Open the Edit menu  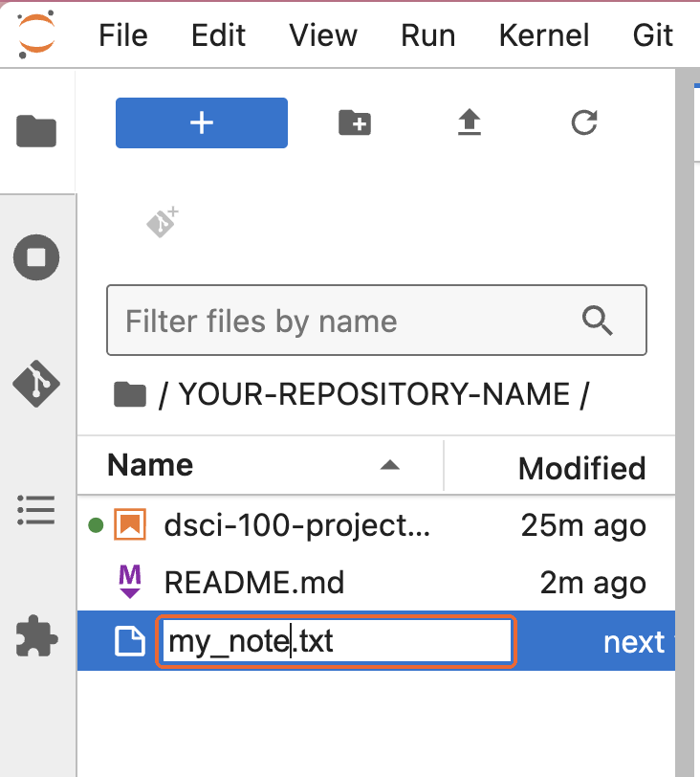pyautogui.click(x=218, y=35)
